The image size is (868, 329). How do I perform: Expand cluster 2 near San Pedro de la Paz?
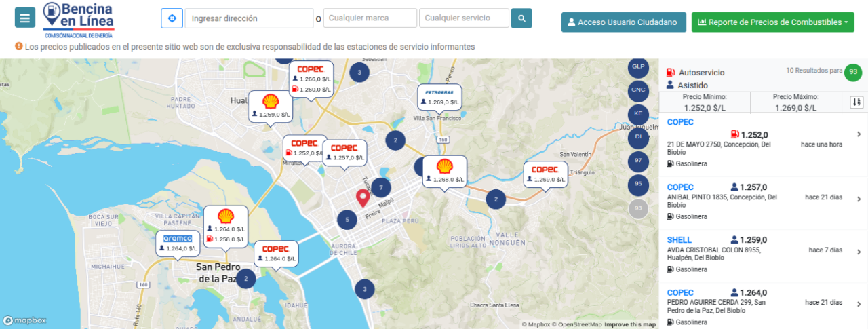tap(245, 279)
